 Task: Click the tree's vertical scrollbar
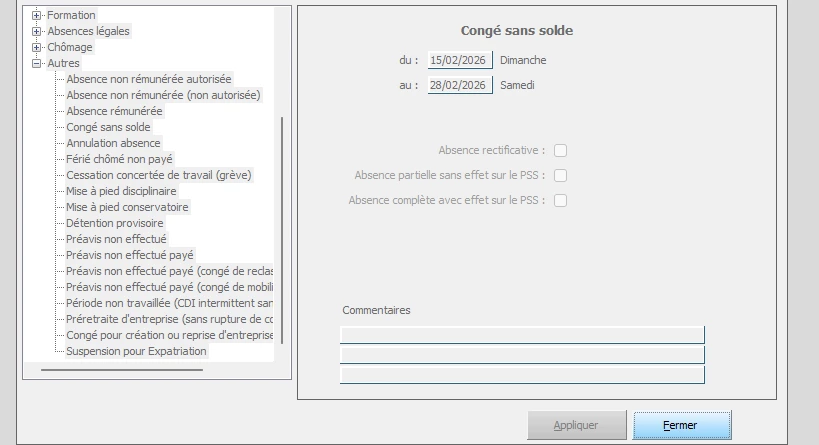coord(283,230)
